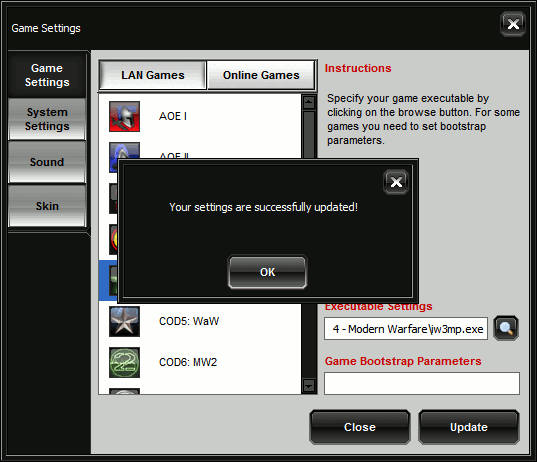Viewport: 537px width, 462px height.
Task: Open the System Settings sidebar section
Action: 47,119
